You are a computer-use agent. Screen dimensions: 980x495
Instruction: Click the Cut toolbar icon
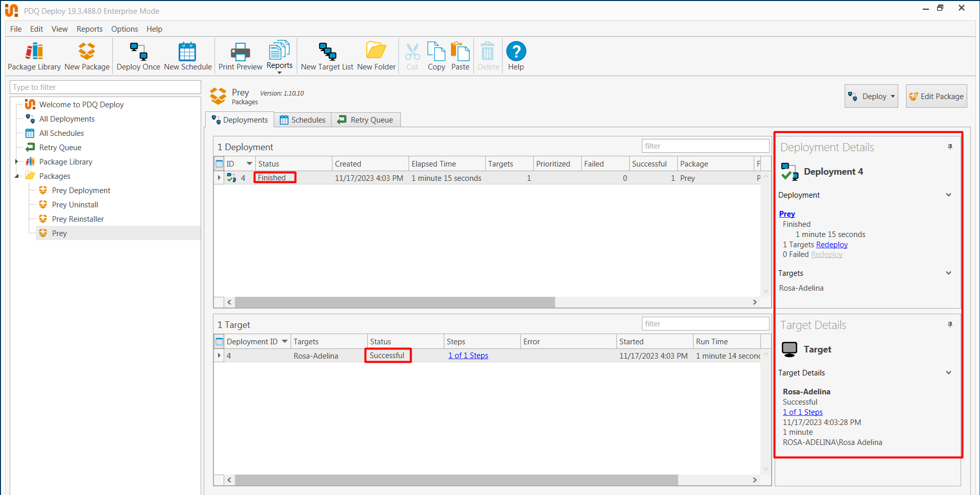(412, 56)
